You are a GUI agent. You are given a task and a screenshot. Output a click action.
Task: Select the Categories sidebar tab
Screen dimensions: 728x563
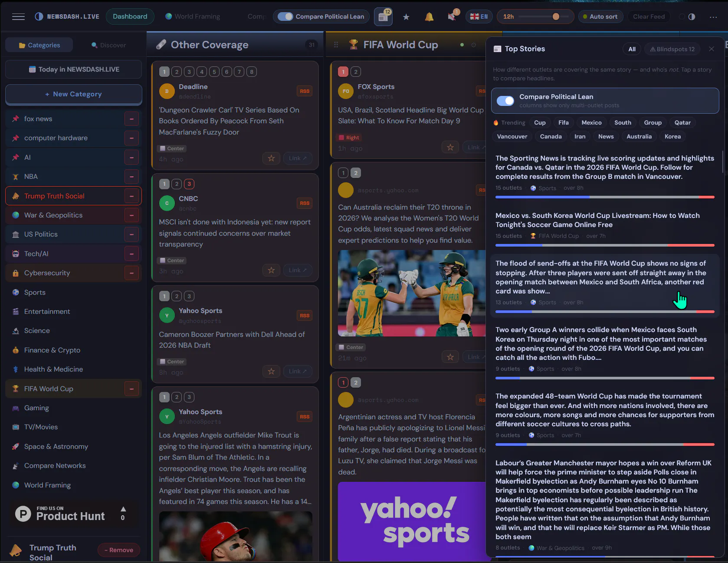point(39,45)
